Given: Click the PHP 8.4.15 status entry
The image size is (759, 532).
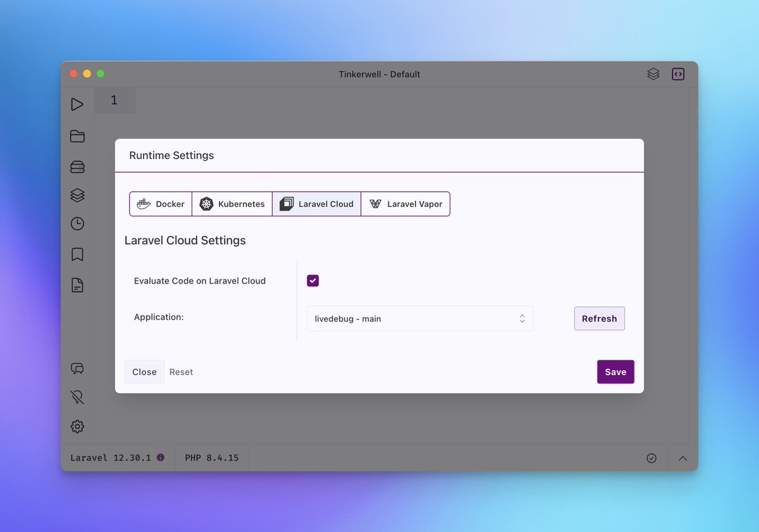Looking at the screenshot, I should coord(212,457).
